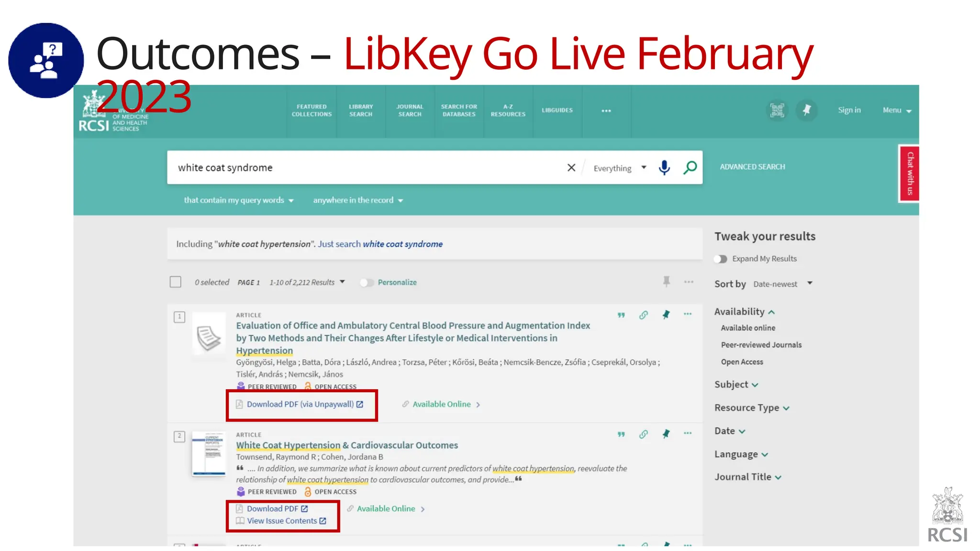This screenshot has height=551, width=980.
Task: Cite the first article with quote icon
Action: coord(621,315)
